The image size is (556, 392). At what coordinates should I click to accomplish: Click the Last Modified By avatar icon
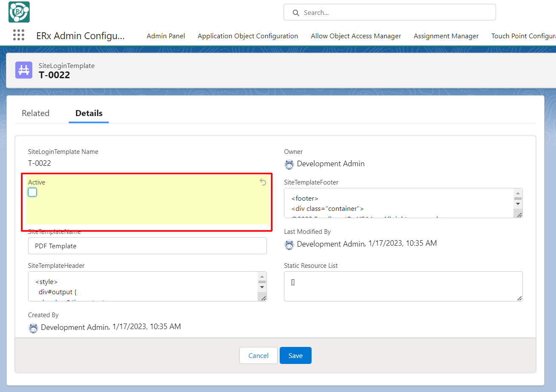click(289, 244)
